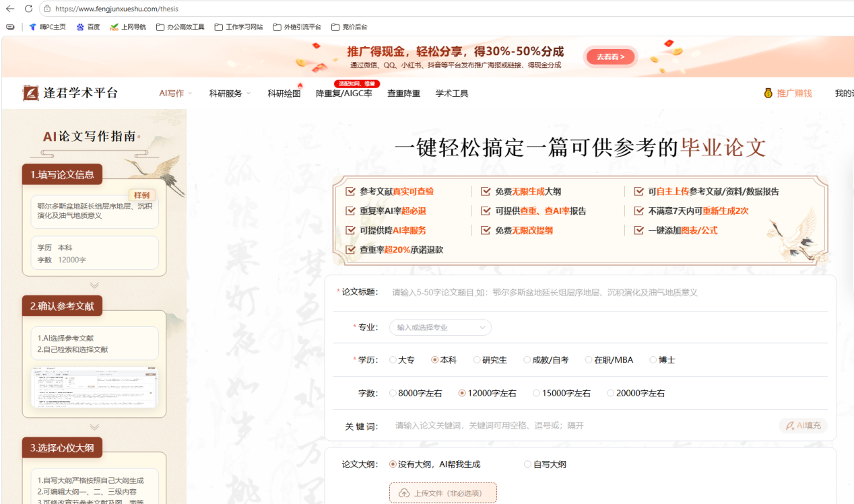Go to the 降重复/AIGC率 page
Image resolution: width=854 pixels, height=504 pixels.
344,94
